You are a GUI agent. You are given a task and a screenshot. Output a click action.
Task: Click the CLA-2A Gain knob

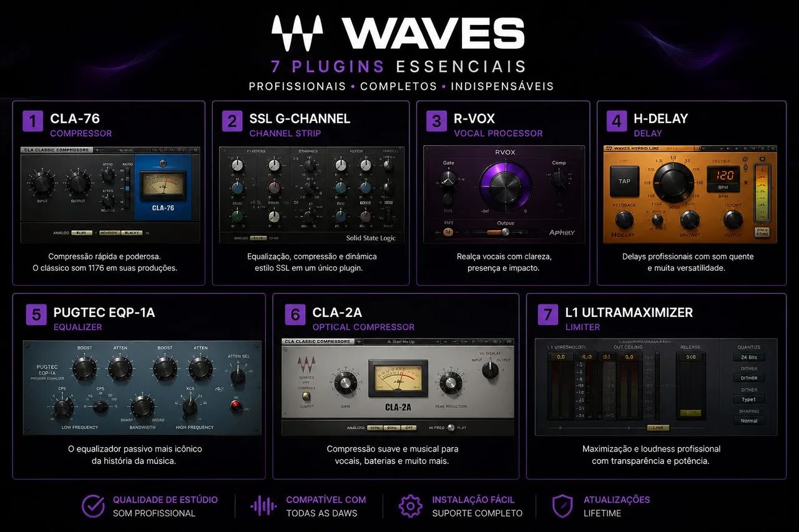tap(345, 384)
